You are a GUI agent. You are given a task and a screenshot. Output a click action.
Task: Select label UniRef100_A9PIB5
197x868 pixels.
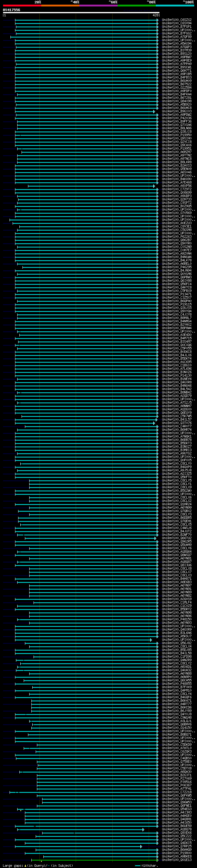tap(177, 74)
